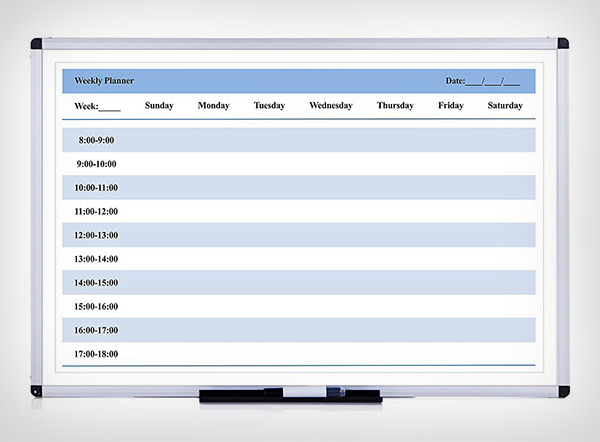Select the Monday column header
The image size is (600, 442).
214,106
